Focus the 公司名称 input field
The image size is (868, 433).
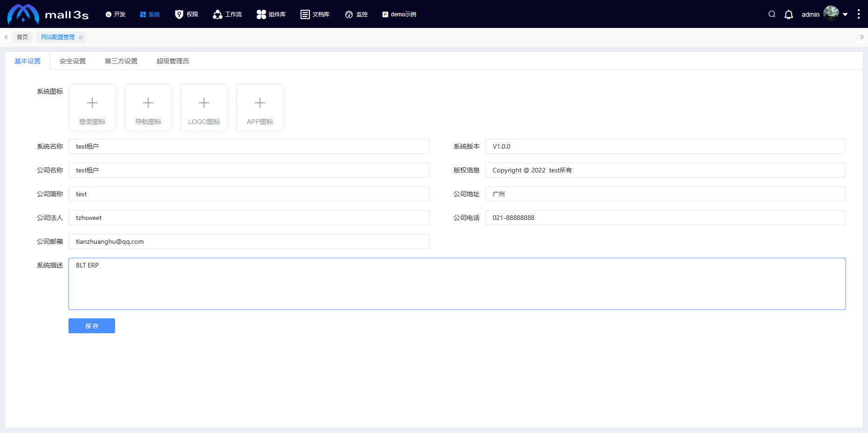[249, 170]
